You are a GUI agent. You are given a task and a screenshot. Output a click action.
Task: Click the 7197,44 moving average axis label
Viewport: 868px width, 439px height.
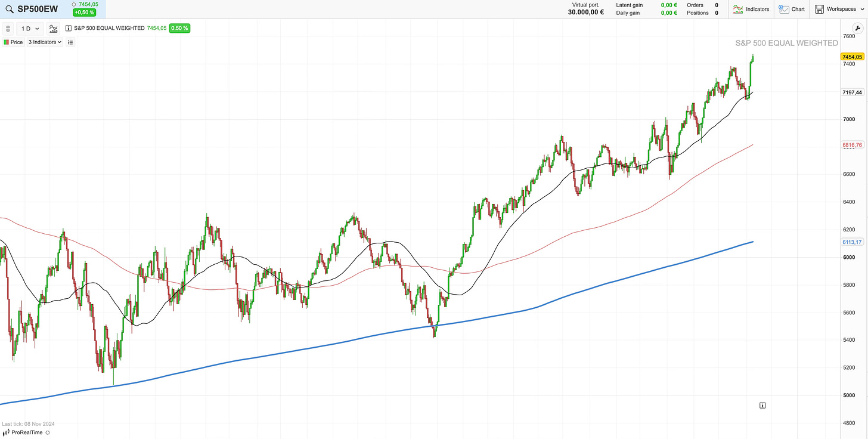tap(852, 92)
